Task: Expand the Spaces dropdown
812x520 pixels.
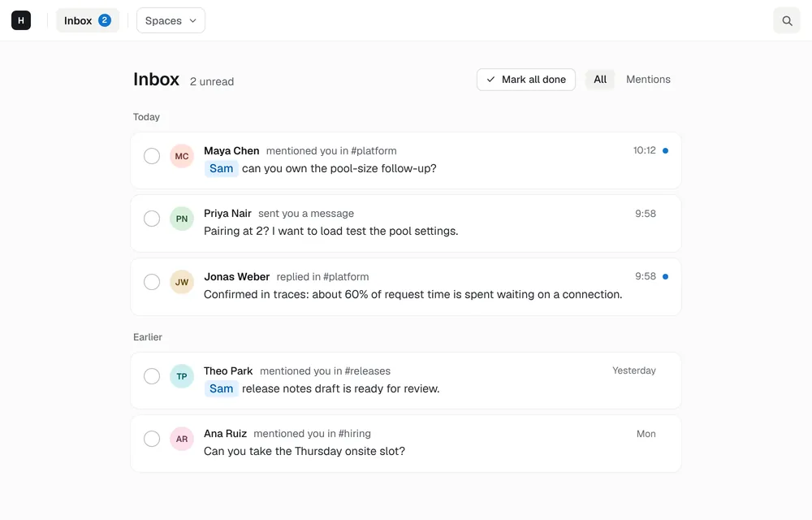Action: (x=171, y=20)
